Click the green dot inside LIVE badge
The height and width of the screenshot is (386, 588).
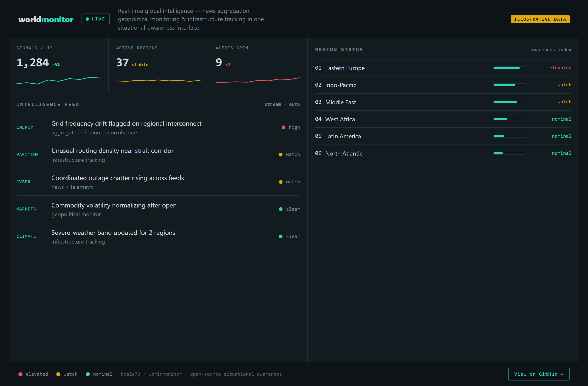(87, 19)
